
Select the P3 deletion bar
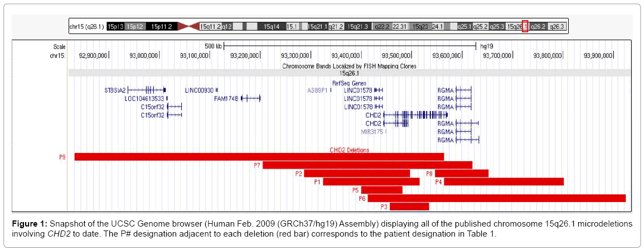(409, 206)
